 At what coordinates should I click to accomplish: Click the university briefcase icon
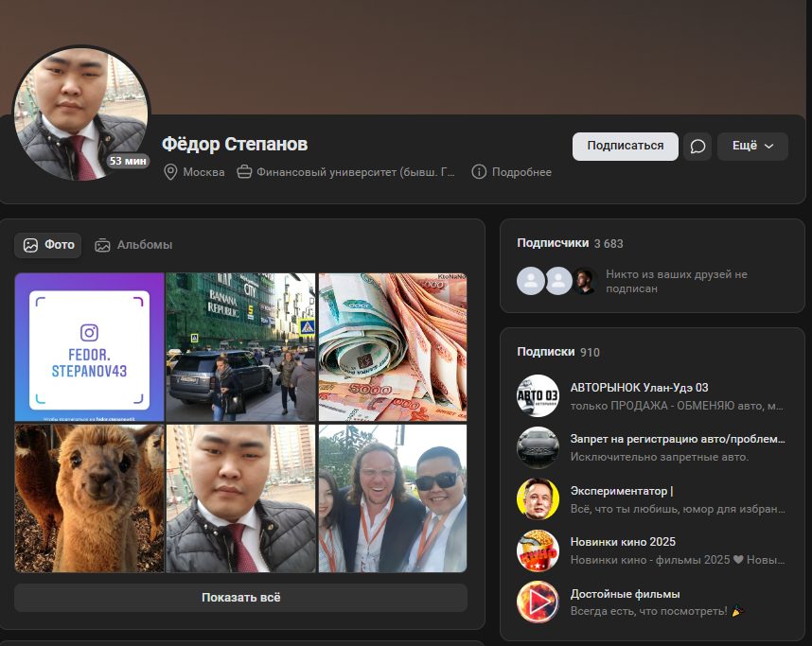coord(244,172)
